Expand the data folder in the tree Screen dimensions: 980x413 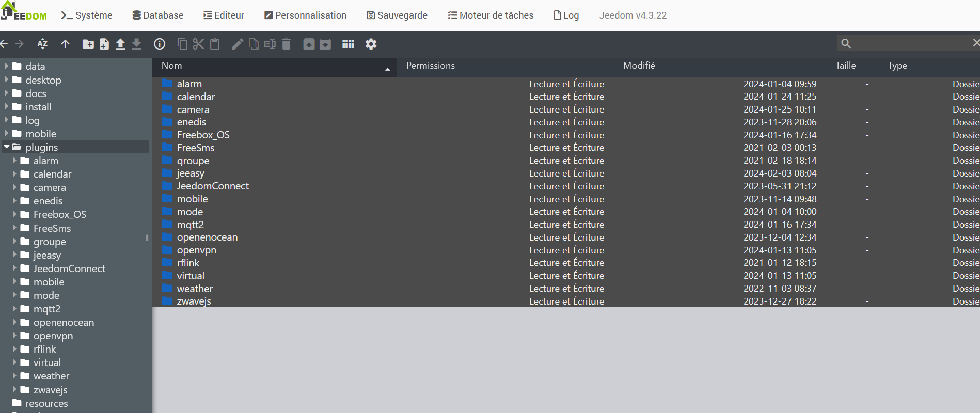(6, 66)
